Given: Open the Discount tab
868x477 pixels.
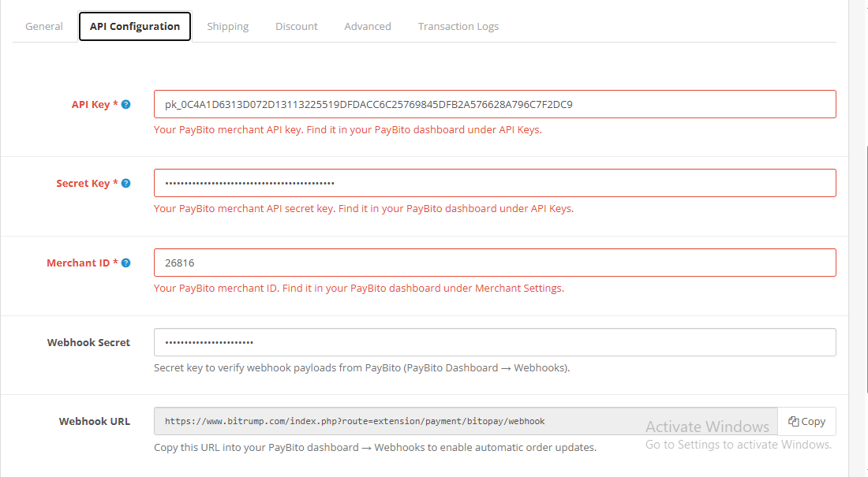Looking at the screenshot, I should [x=296, y=26].
